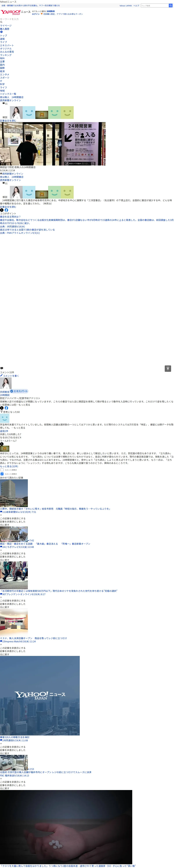
Task: Open the 氷河期世代 crowd article thumbnail
Action: (x=14, y=575)
